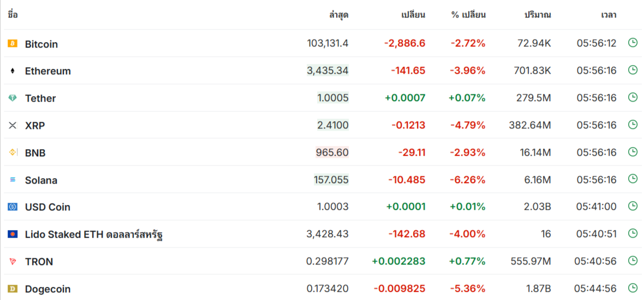Click the Bitcoin coin icon
Screen dimensions: 644x300
point(13,43)
